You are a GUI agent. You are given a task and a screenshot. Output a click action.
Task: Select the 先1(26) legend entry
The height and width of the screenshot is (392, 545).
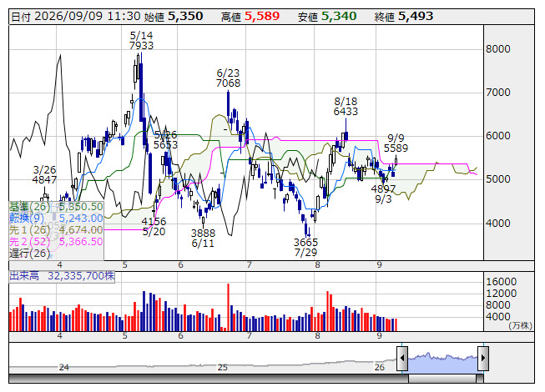[56, 230]
